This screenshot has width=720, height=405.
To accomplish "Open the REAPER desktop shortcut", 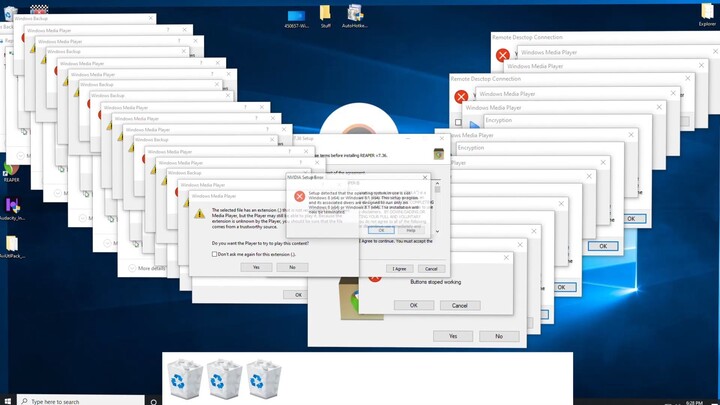I will tap(11, 171).
